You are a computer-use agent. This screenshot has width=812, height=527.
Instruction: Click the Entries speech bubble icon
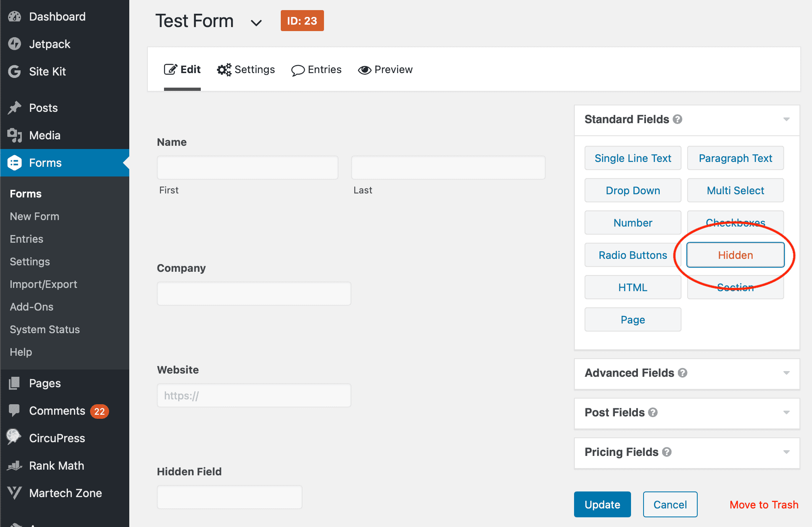point(298,71)
